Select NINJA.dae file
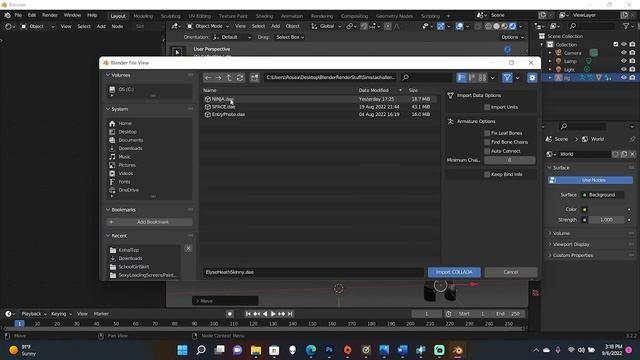Viewport: 640px width, 360px height. pyautogui.click(x=320, y=99)
